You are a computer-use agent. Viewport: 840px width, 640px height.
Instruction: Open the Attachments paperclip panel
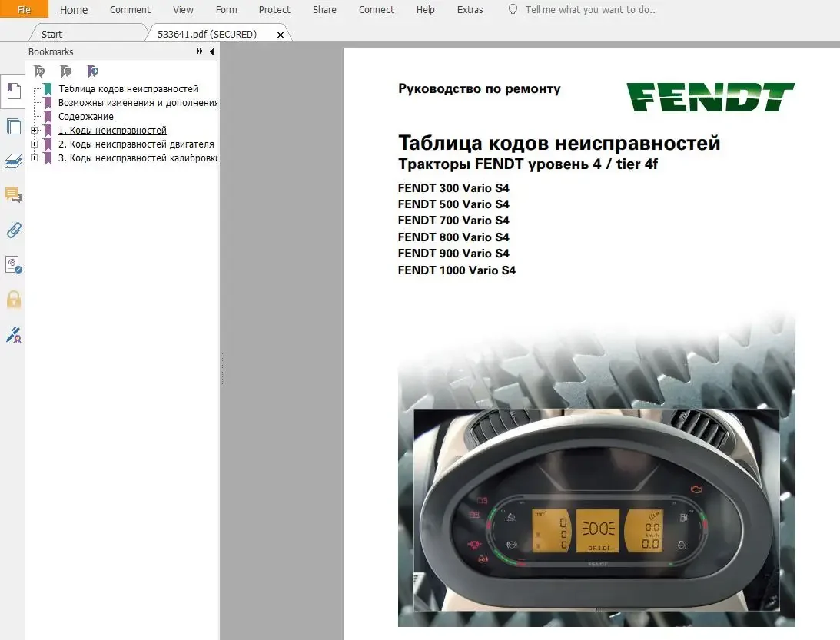point(13,230)
